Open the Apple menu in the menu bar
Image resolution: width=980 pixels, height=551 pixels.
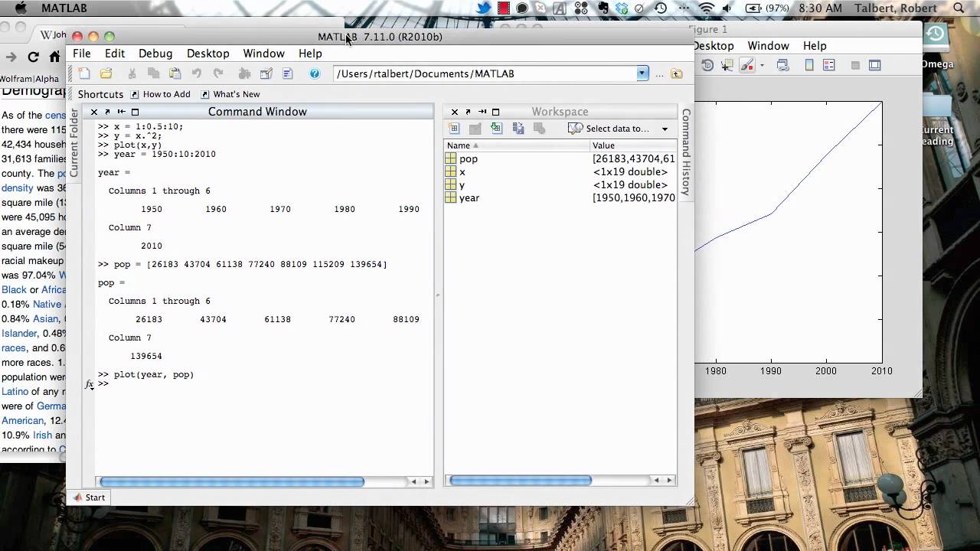21,8
